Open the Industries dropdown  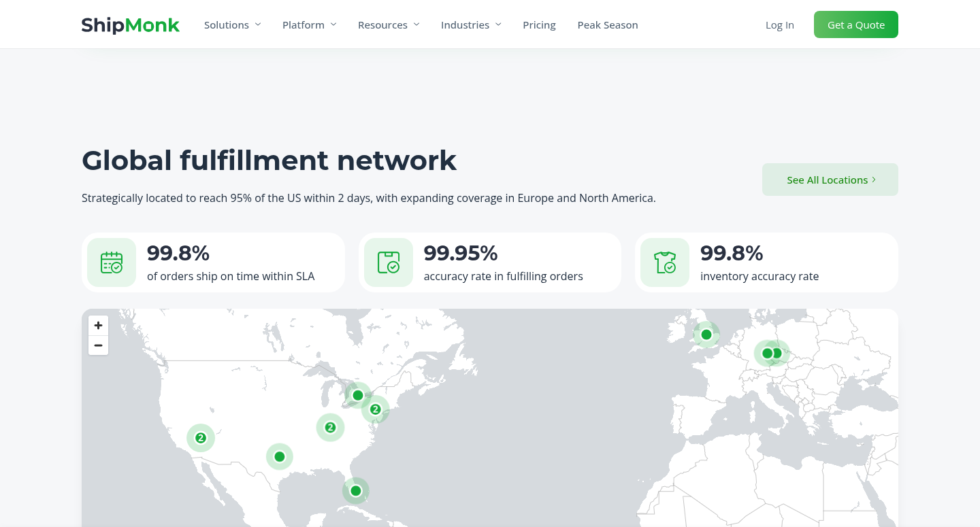(471, 25)
